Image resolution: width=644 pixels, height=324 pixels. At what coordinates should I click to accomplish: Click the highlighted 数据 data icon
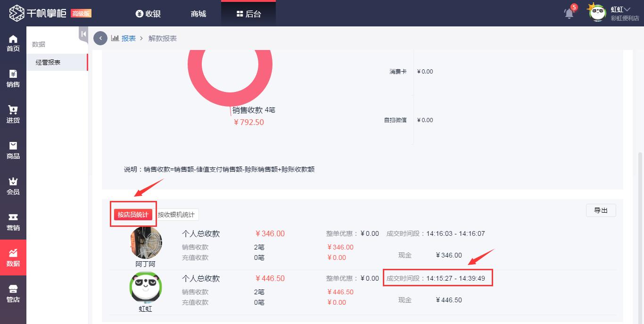click(13, 257)
